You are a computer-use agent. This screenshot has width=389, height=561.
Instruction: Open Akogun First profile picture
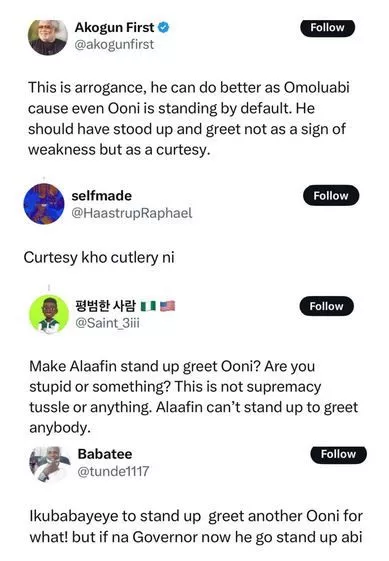point(48,37)
